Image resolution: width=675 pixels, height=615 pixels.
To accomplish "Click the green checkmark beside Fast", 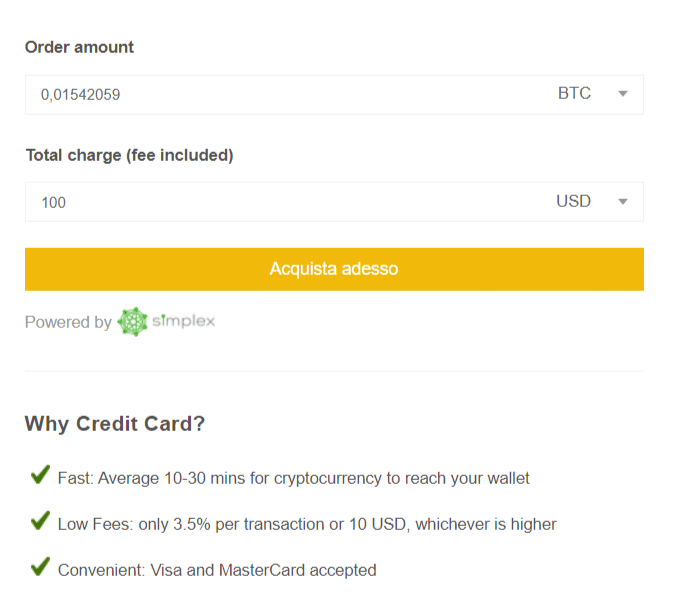I will (40, 476).
